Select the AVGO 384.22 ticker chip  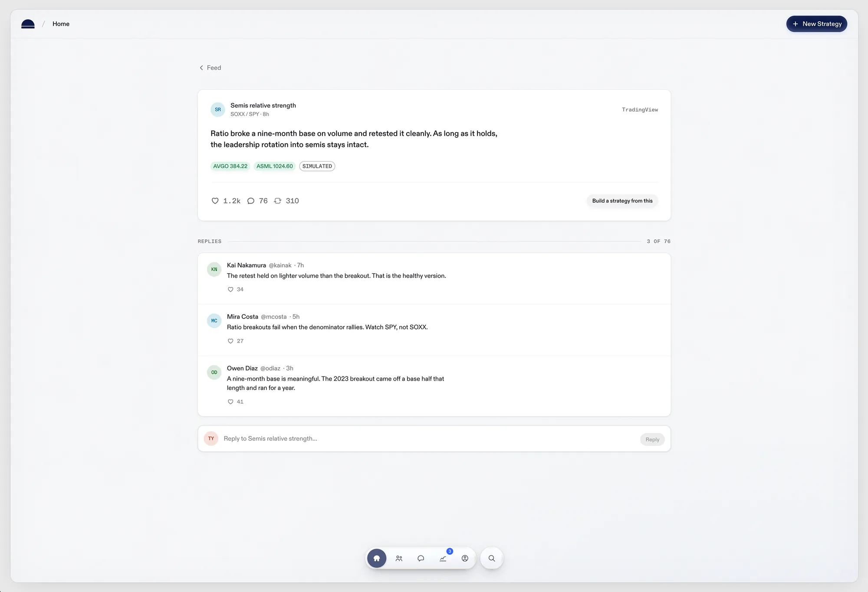[230, 166]
